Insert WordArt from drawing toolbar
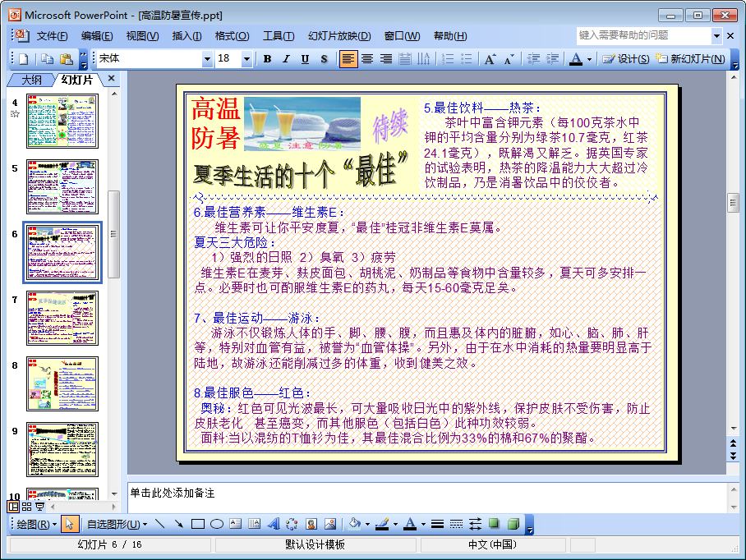746x560 pixels. click(x=274, y=524)
